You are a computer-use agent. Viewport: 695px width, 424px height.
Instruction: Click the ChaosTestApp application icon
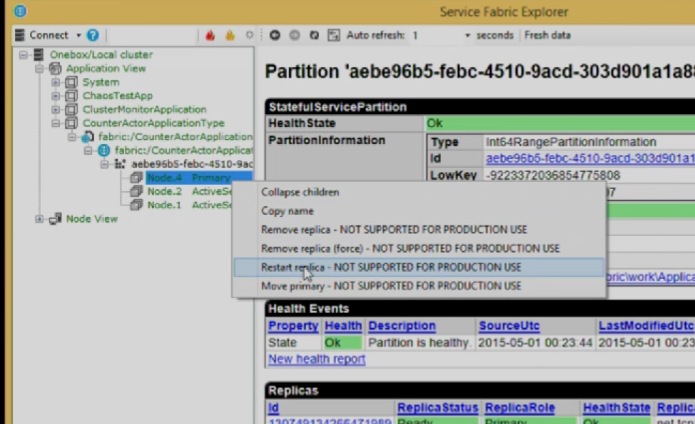click(x=71, y=96)
